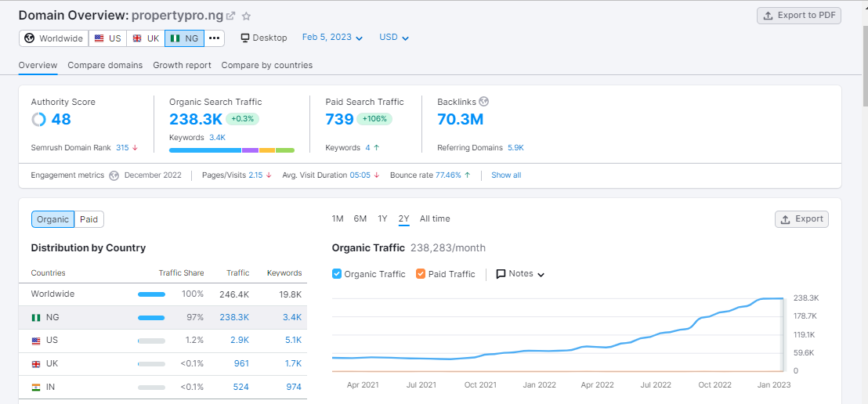Switch to Organic distribution view
Viewport: 868px width, 404px height.
tap(52, 219)
